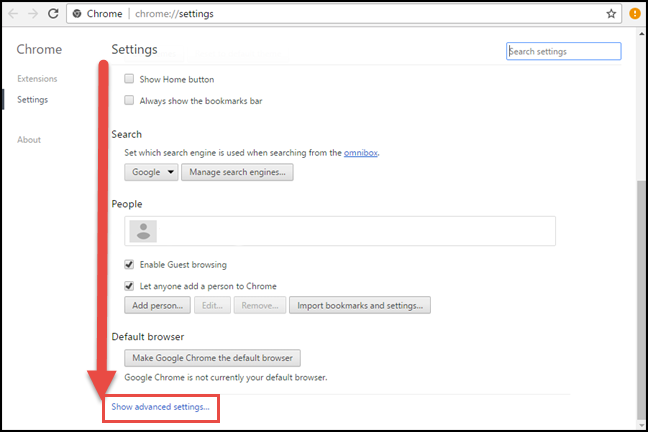Enable the Show Home button checkbox

[129, 79]
